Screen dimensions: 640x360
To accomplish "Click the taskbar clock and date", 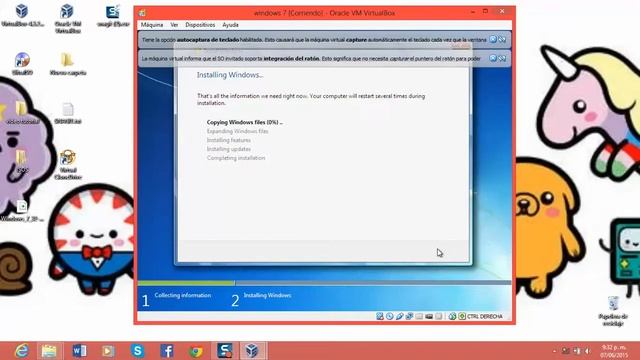I will click(x=614, y=351).
